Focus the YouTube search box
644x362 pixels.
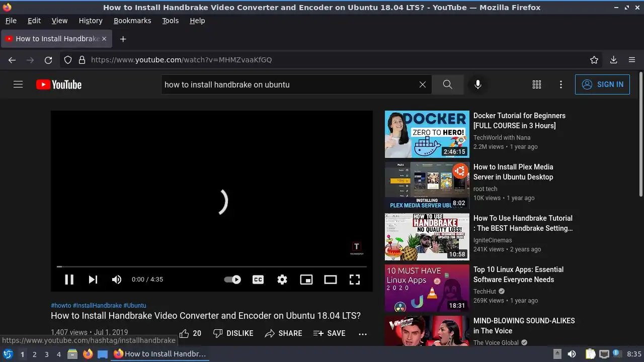(289, 84)
